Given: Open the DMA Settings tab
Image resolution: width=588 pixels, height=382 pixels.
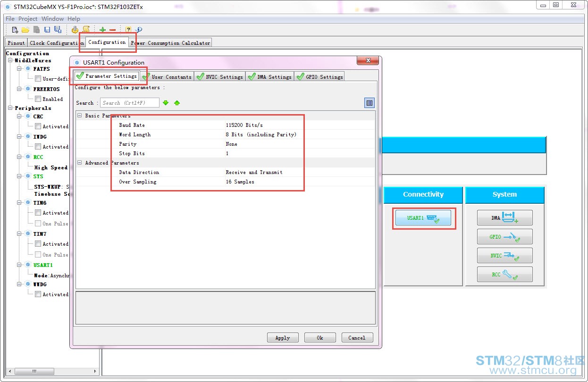Looking at the screenshot, I should (269, 76).
